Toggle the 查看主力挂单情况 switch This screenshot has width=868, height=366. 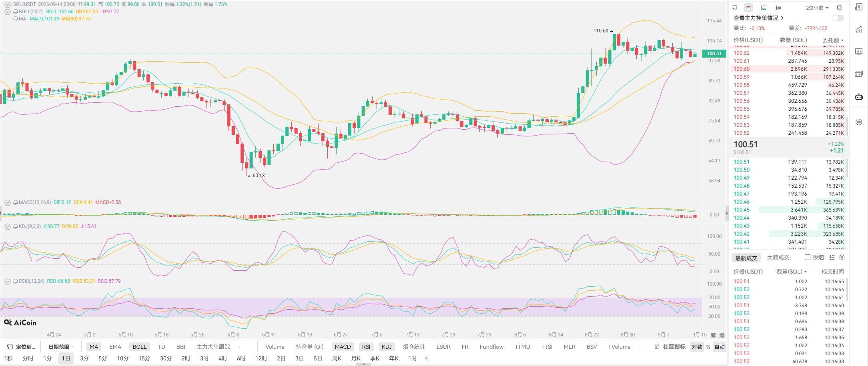pos(838,18)
